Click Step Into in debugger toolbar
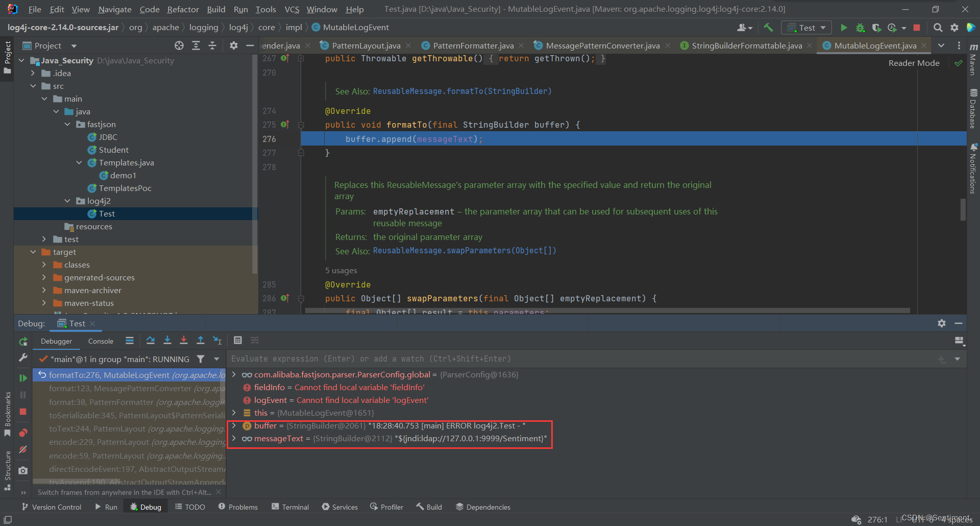Screen dimensions: 980x526 [x=167, y=340]
